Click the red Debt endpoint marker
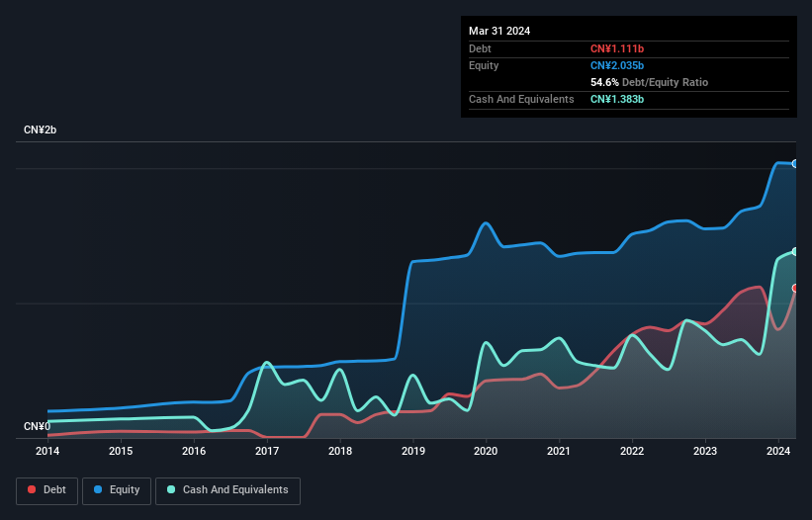 click(795, 288)
